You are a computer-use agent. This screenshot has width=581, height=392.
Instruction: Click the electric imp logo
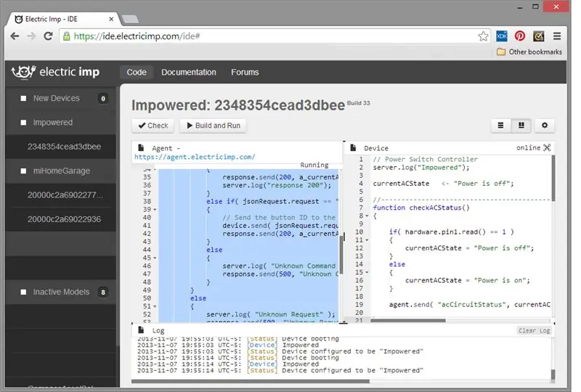tap(55, 72)
